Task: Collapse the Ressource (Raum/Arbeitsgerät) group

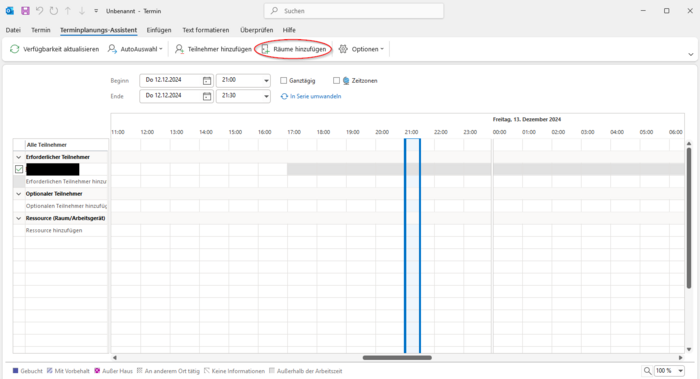Action: tap(19, 218)
